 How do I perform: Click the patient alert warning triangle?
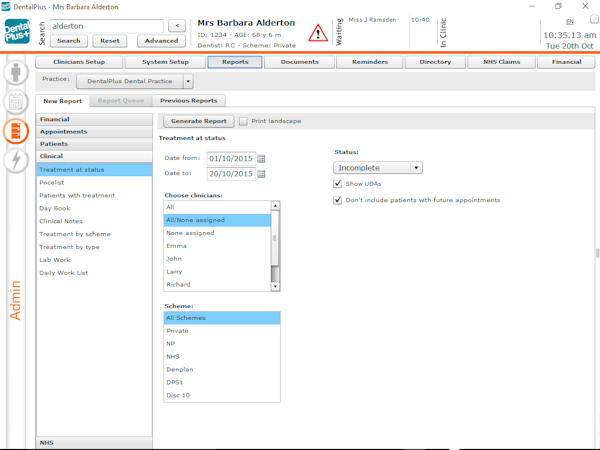click(x=318, y=33)
